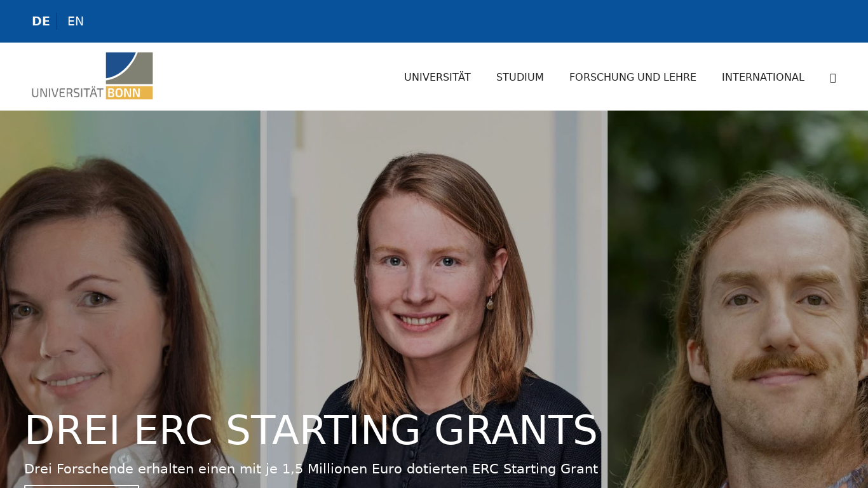Switch the site language to EN
Viewport: 868px width, 488px height.
[76, 21]
